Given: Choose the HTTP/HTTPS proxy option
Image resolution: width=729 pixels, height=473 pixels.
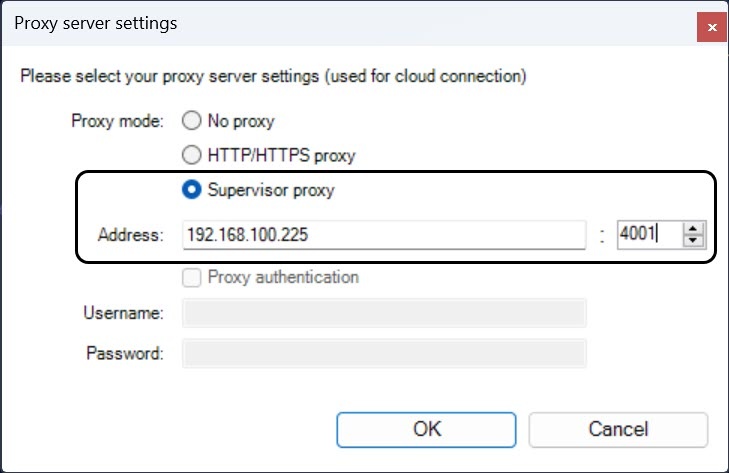Looking at the screenshot, I should click(x=190, y=155).
